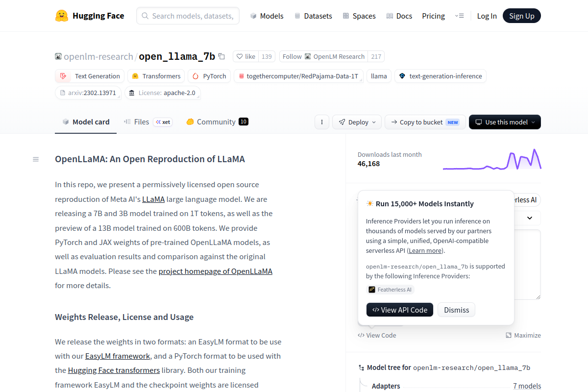This screenshot has width=588, height=392.
Task: Click the xet badge beside Files
Action: (163, 122)
